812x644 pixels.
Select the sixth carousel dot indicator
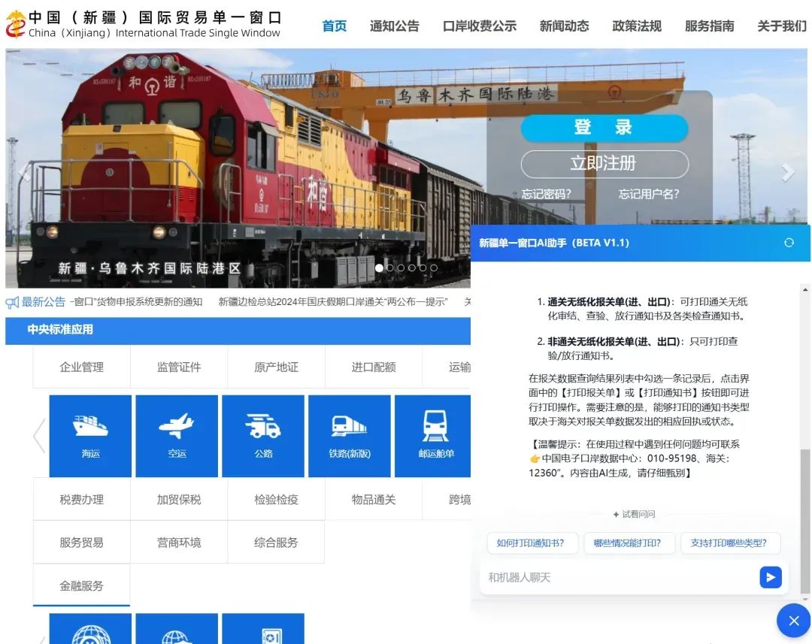tap(434, 268)
